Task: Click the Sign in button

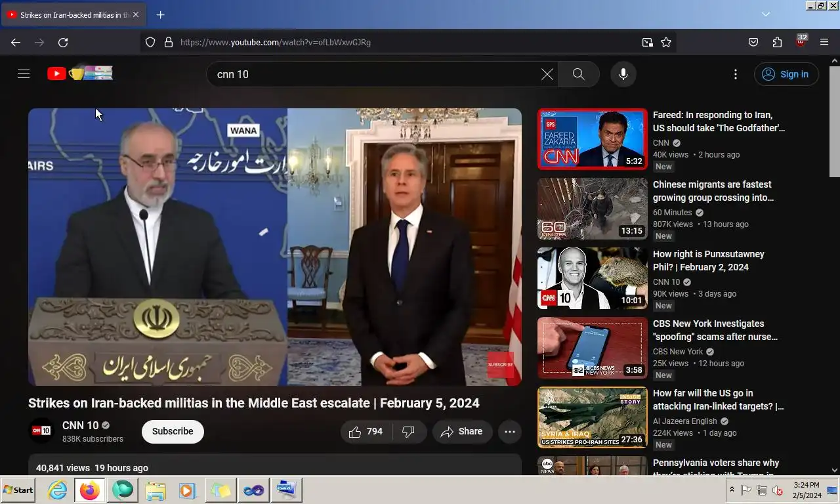Action: pos(786,74)
